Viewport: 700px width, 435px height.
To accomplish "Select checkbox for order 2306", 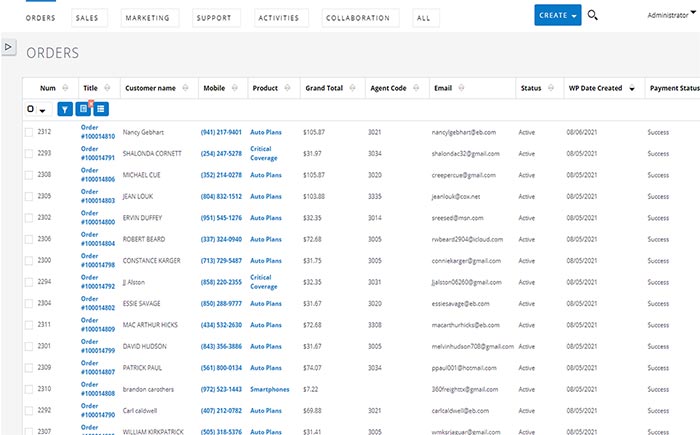I will (29, 239).
